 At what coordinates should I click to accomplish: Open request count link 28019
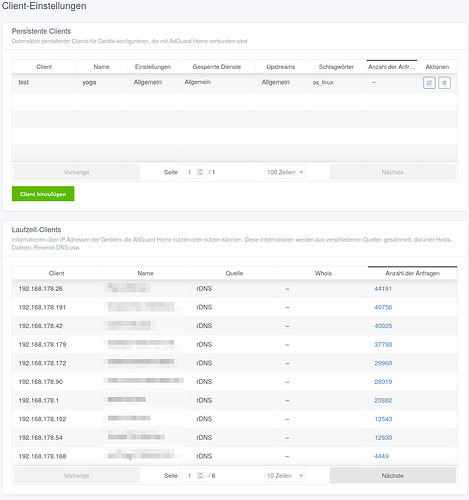[383, 382]
